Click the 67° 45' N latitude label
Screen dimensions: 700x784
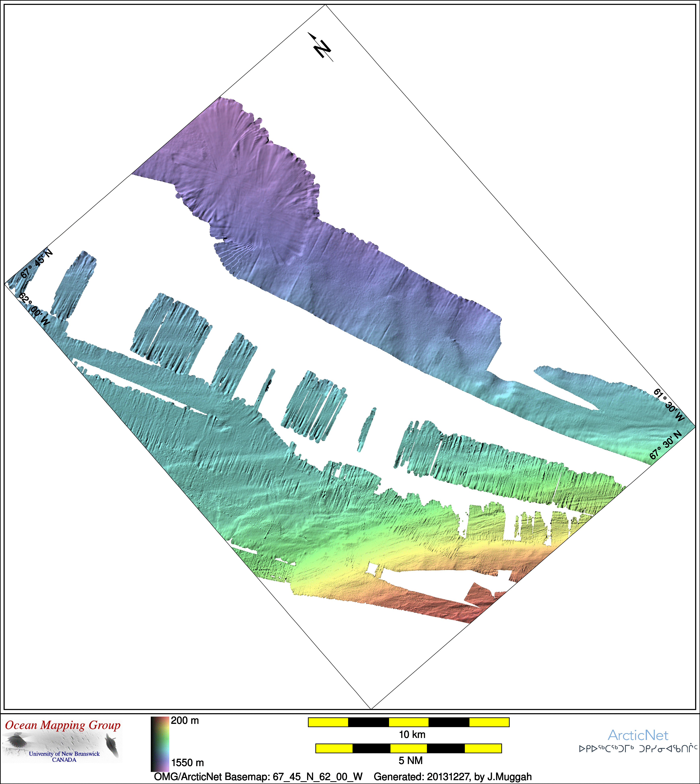36,264
